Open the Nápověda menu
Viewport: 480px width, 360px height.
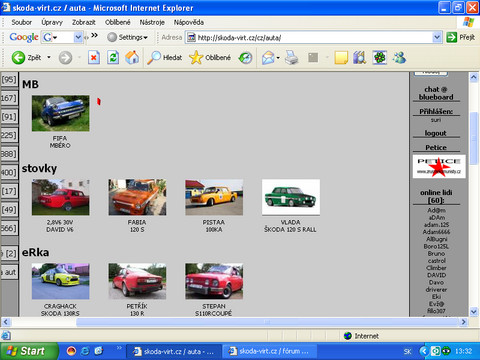click(x=189, y=22)
